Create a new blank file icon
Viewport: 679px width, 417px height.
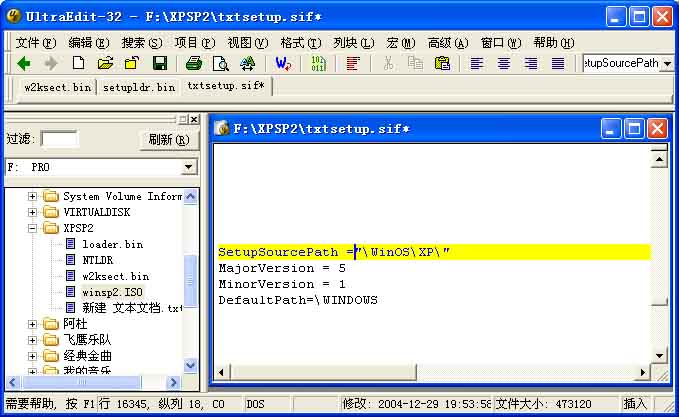pos(78,63)
